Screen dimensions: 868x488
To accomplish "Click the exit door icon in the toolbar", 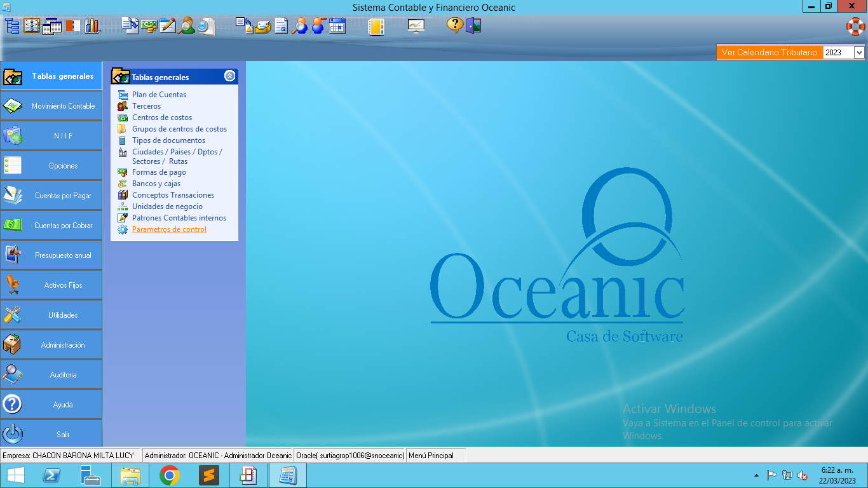I will [x=473, y=26].
